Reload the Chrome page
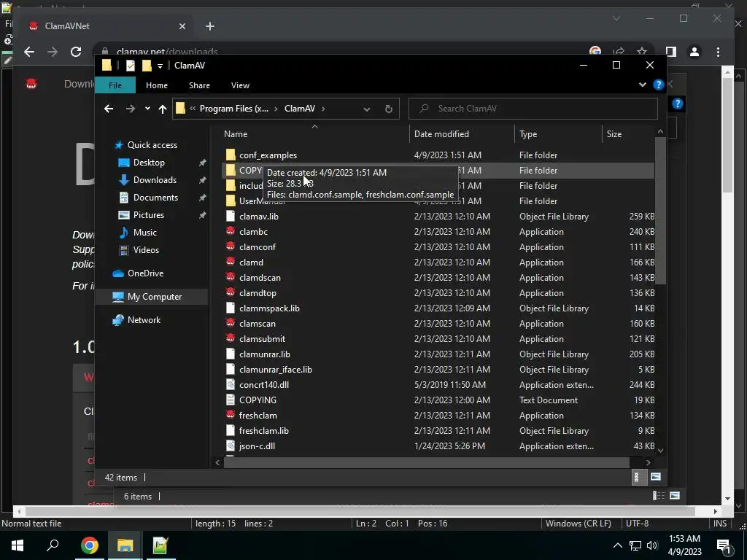 (x=76, y=52)
